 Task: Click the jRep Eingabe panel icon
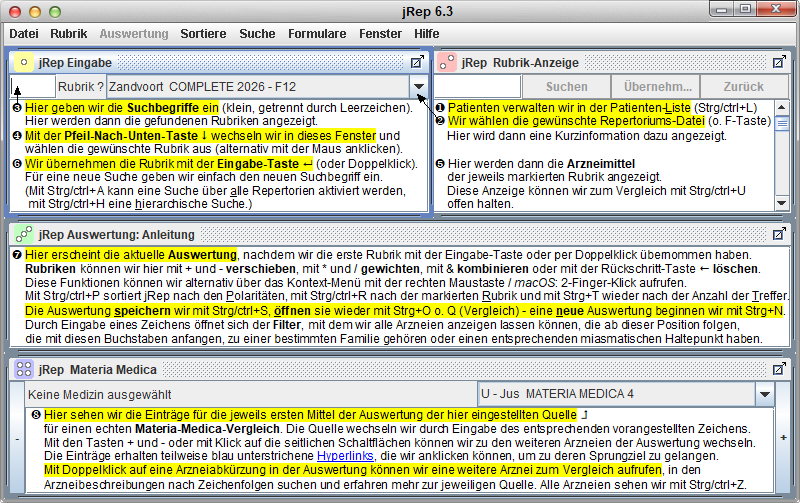coord(23,62)
